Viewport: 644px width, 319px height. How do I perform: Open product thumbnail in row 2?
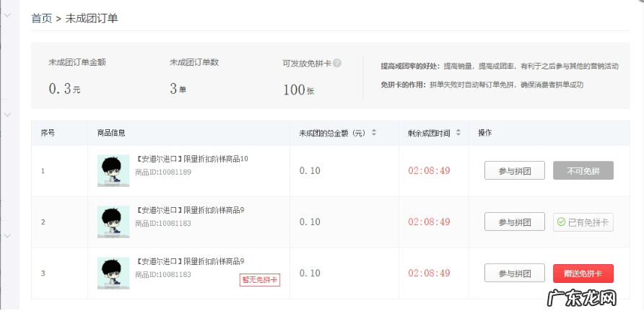coord(113,222)
